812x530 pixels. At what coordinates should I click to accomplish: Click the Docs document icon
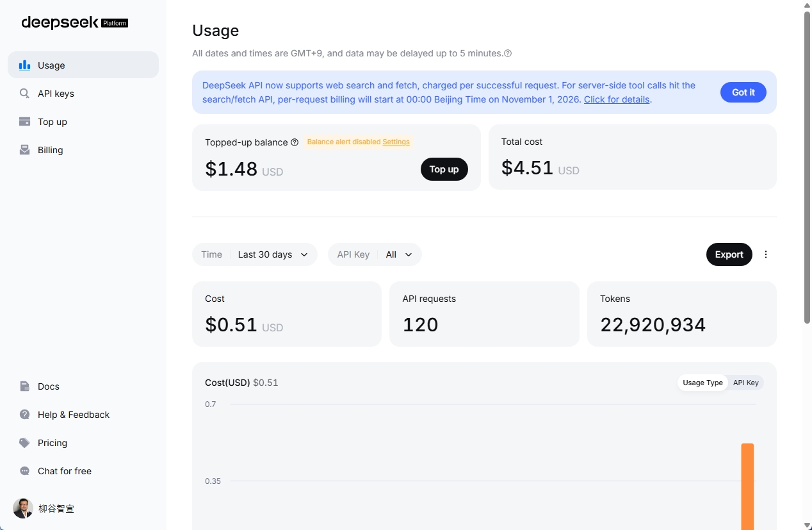[24, 386]
